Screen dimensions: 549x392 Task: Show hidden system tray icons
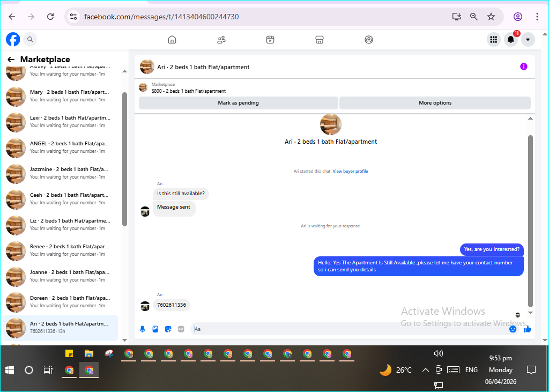(x=425, y=370)
